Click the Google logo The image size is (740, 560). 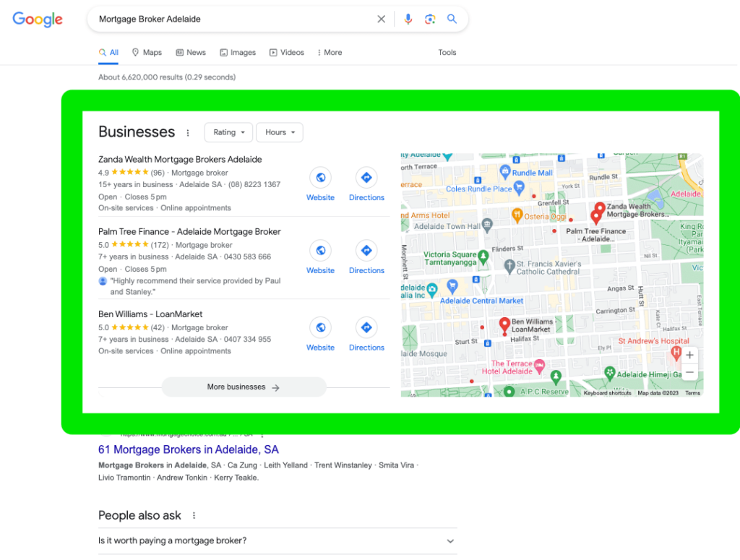(38, 19)
